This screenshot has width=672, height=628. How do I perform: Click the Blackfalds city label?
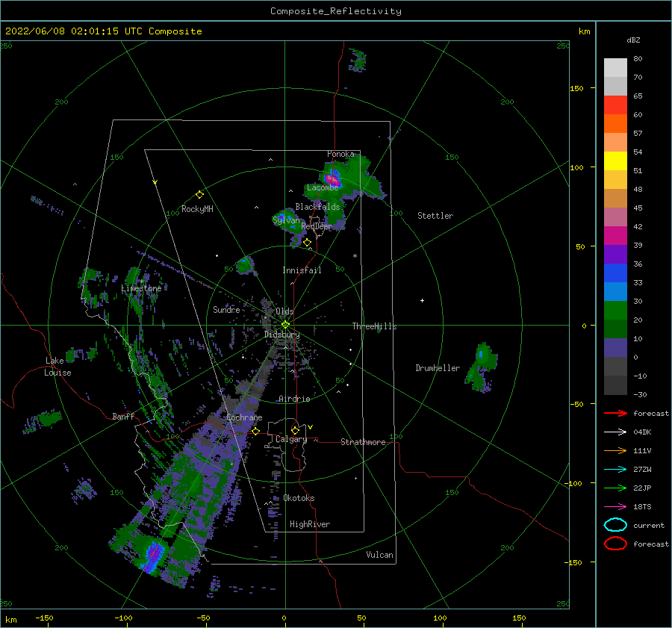pyautogui.click(x=317, y=207)
